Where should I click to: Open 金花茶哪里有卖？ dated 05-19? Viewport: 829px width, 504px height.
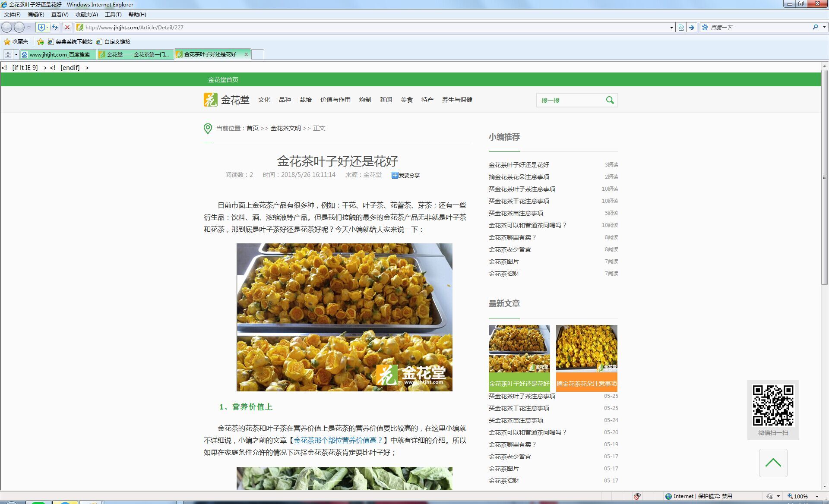(513, 444)
